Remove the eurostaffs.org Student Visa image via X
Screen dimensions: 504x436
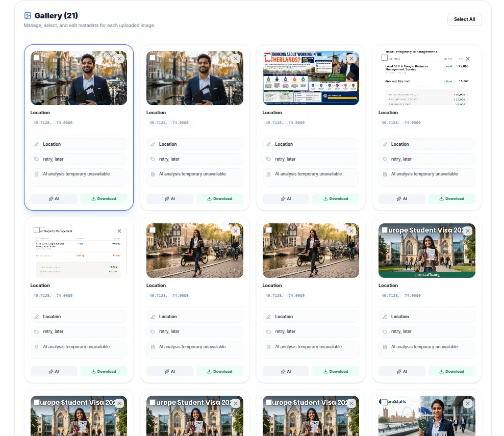tap(468, 231)
